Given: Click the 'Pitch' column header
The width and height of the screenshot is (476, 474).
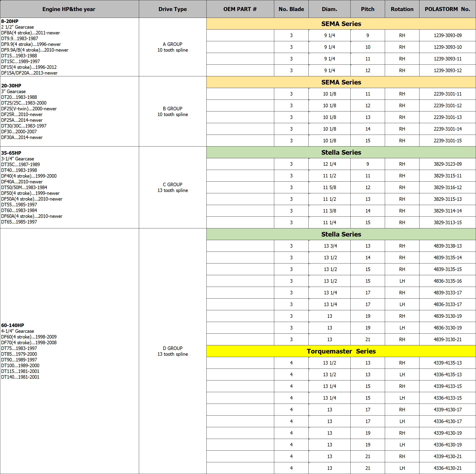Looking at the screenshot, I should [368, 9].
